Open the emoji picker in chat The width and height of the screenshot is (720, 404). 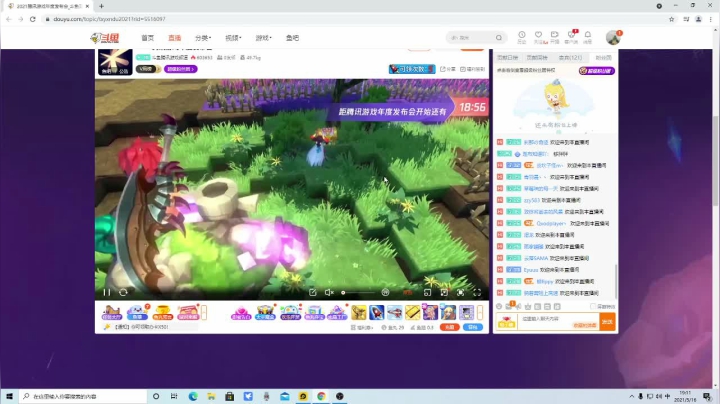(x=499, y=306)
